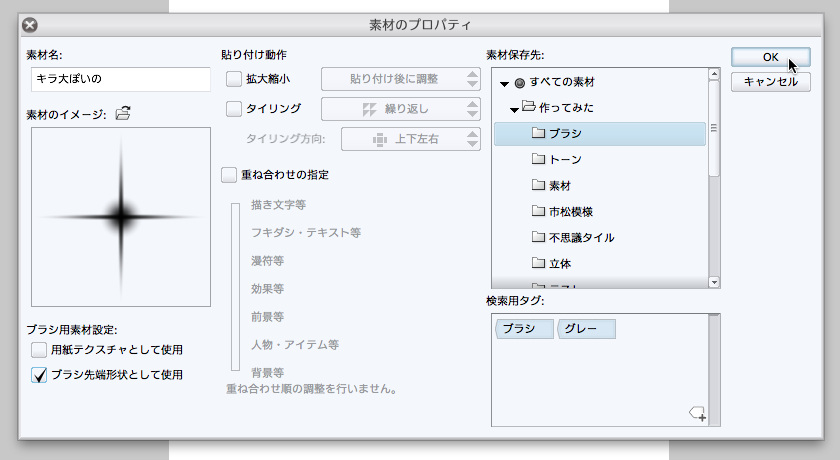Uncheck ブラシ先端形状として使用

click(39, 375)
